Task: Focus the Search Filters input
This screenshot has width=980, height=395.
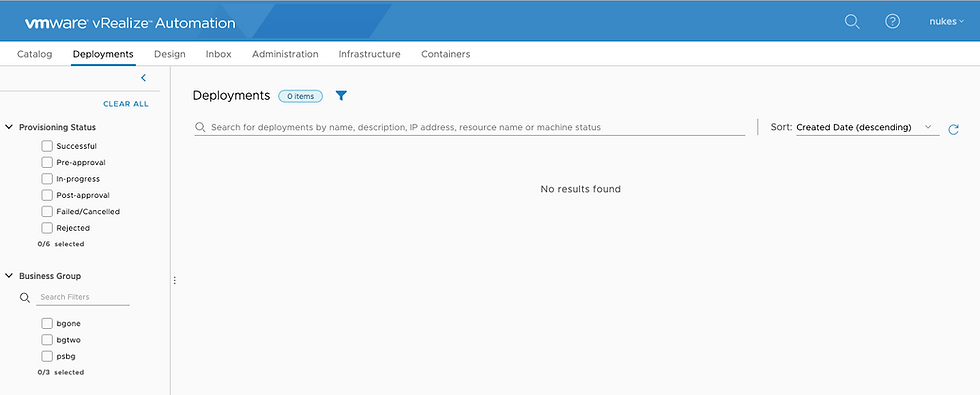Action: coord(82,297)
